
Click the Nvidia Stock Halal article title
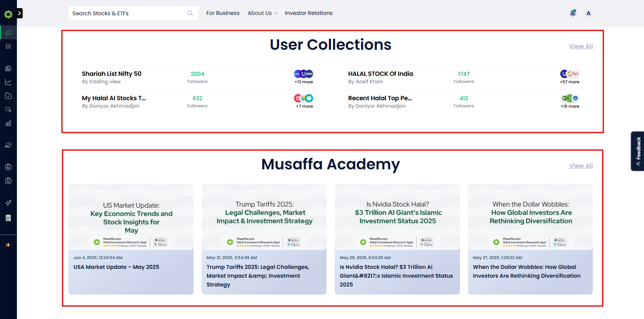(396, 276)
